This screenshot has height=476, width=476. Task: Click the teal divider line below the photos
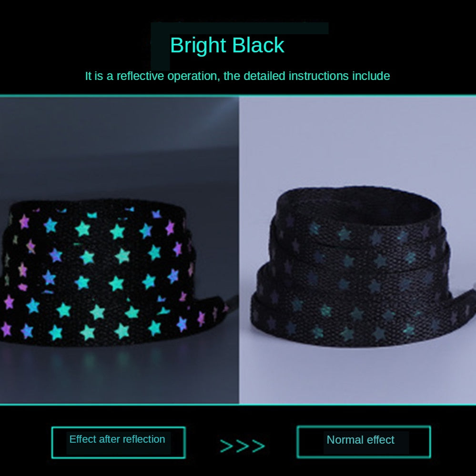238,405
